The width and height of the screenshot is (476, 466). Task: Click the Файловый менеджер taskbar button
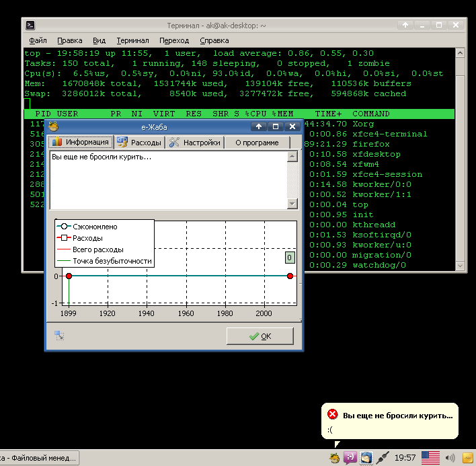40,457
